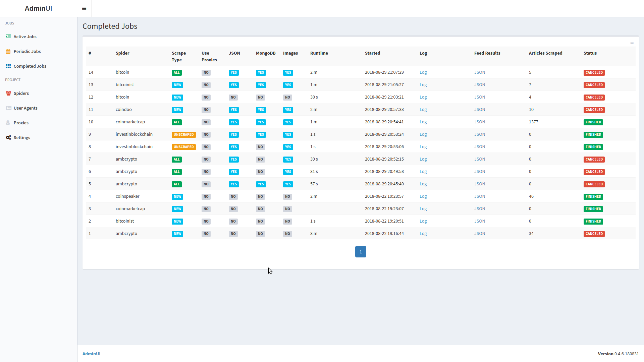Click the AdminUI footer link

click(x=91, y=354)
